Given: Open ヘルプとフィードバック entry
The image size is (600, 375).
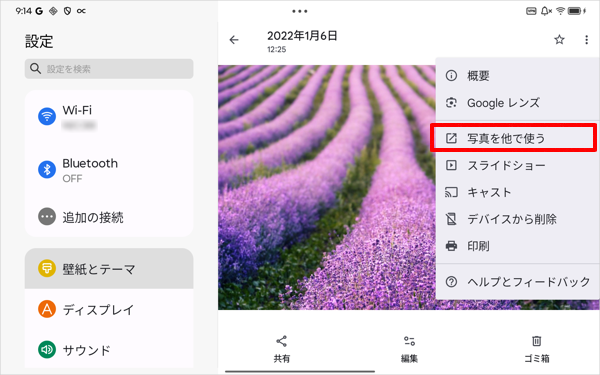Looking at the screenshot, I should [517, 282].
